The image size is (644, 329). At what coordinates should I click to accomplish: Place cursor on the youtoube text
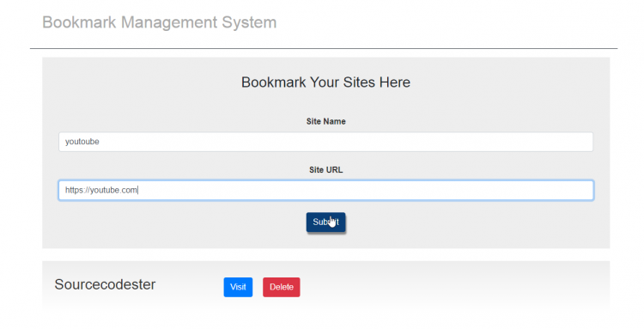pyautogui.click(x=82, y=142)
